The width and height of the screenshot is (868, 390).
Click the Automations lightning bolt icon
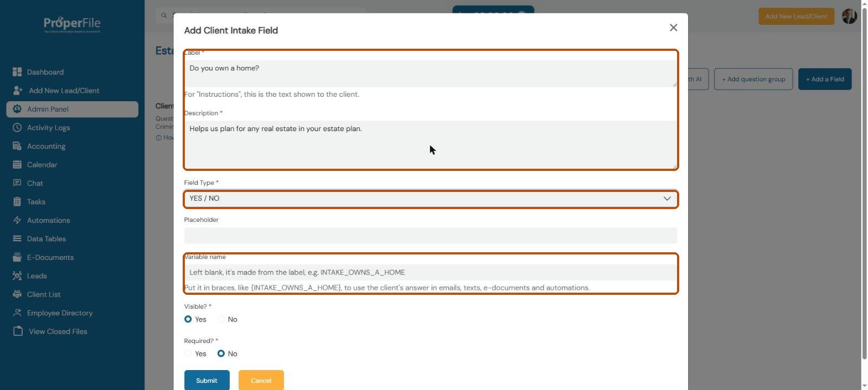pyautogui.click(x=17, y=220)
